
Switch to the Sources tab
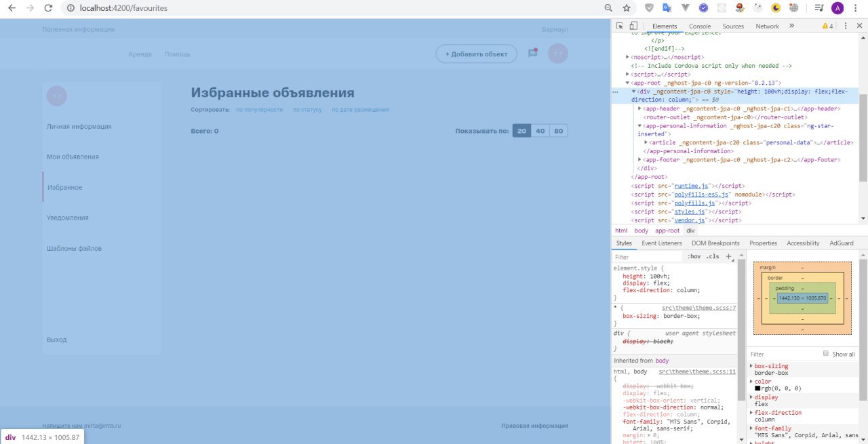pos(733,26)
